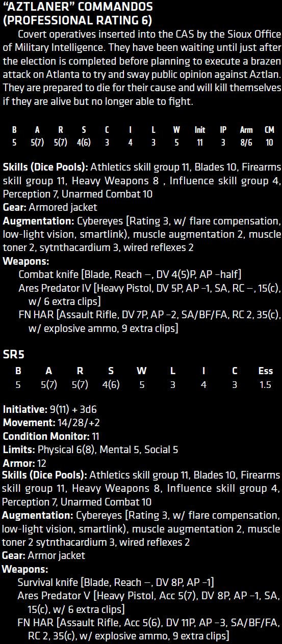Select the Survival knife weapon entry
This screenshot has width=282, height=644.
pos(116,582)
